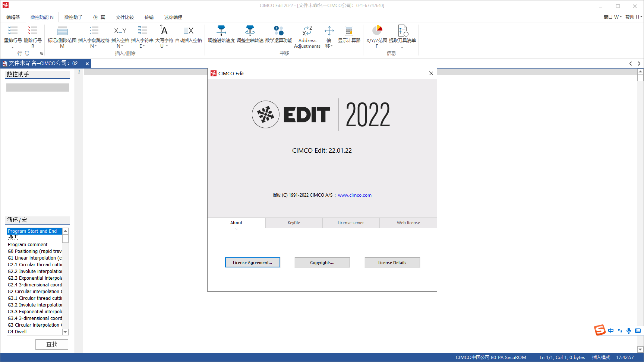Switch to 数控助手 ribbon tab

point(73,18)
